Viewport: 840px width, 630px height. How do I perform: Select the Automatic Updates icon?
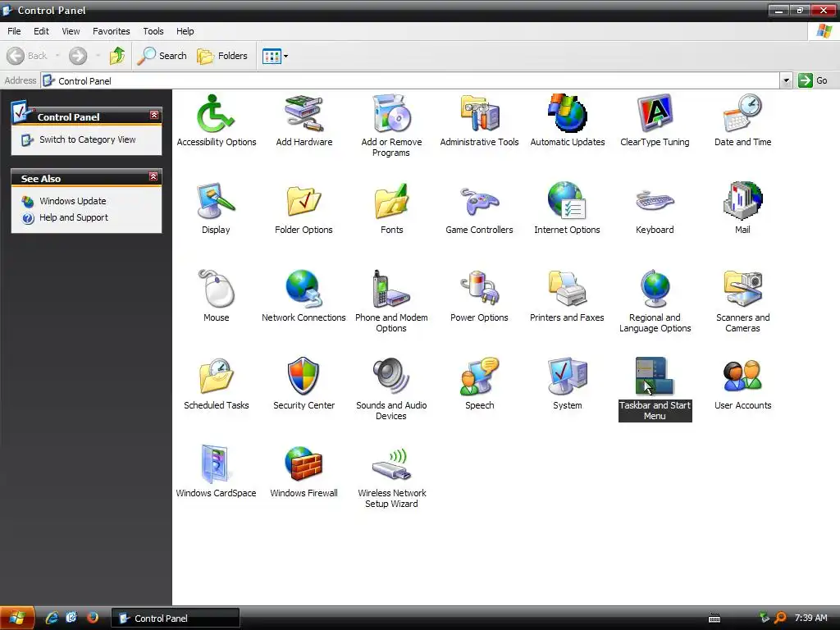point(568,113)
